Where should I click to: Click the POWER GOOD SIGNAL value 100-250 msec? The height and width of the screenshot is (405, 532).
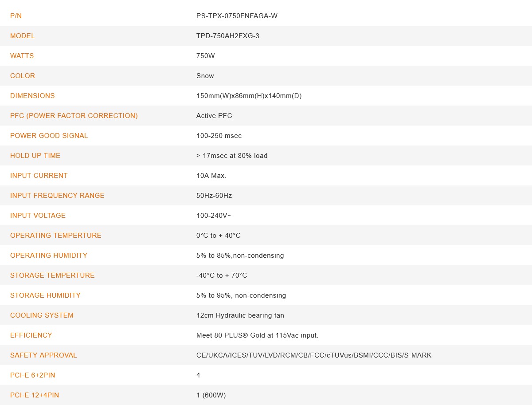click(x=219, y=136)
